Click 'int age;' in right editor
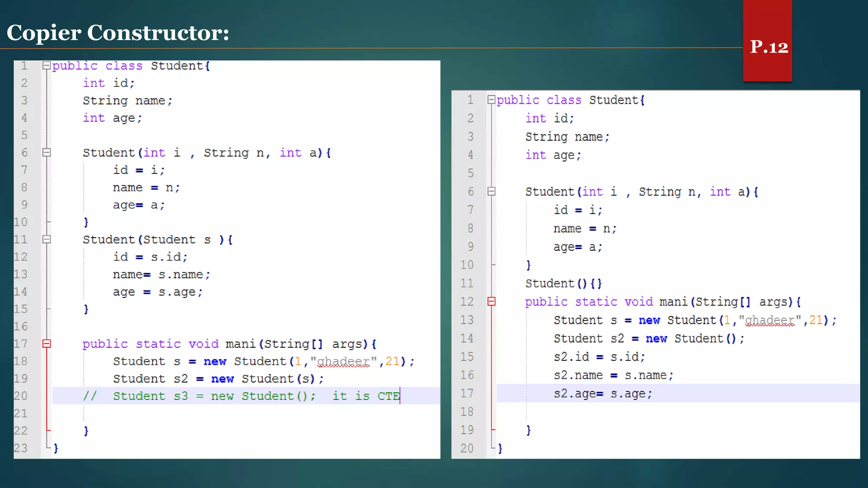Image resolution: width=868 pixels, height=488 pixels. (x=553, y=155)
